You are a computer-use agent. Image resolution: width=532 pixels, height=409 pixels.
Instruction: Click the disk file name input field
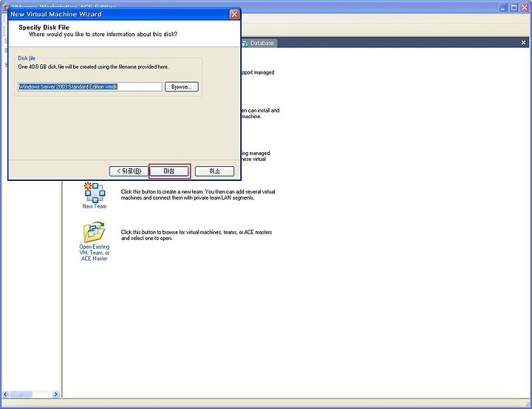click(x=90, y=87)
